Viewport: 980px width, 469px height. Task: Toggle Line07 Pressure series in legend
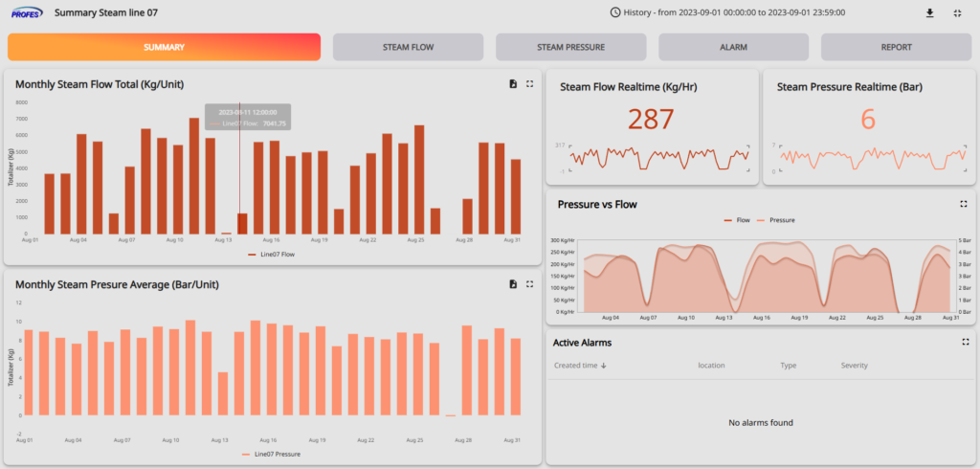[x=272, y=455]
